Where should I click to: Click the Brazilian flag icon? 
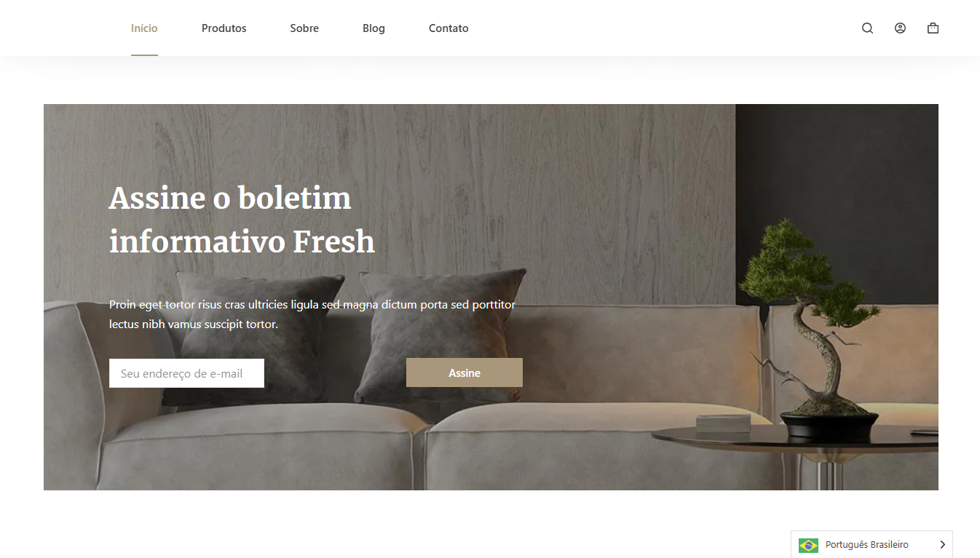[x=808, y=545]
